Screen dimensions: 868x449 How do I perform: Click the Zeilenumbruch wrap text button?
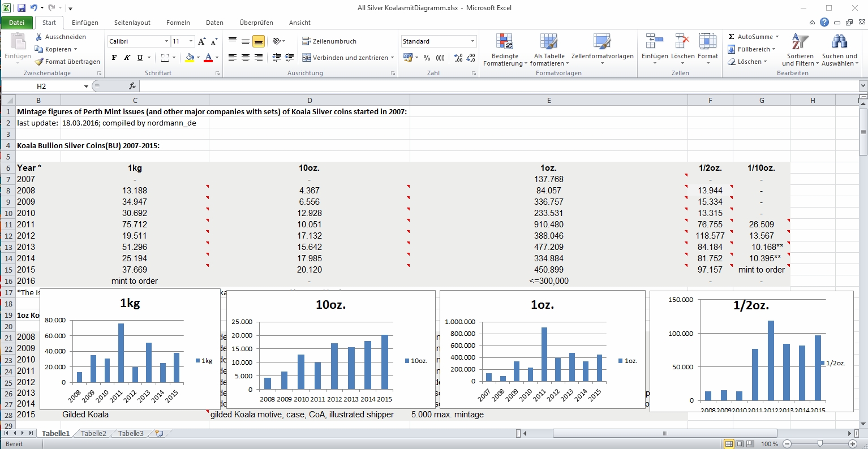click(x=329, y=41)
